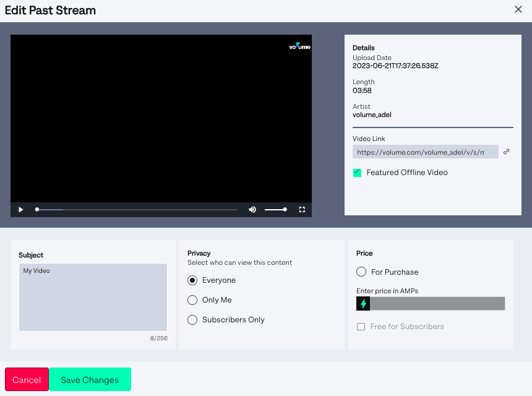Image resolution: width=532 pixels, height=396 pixels.
Task: Click the black video preview area
Action: [161, 118]
